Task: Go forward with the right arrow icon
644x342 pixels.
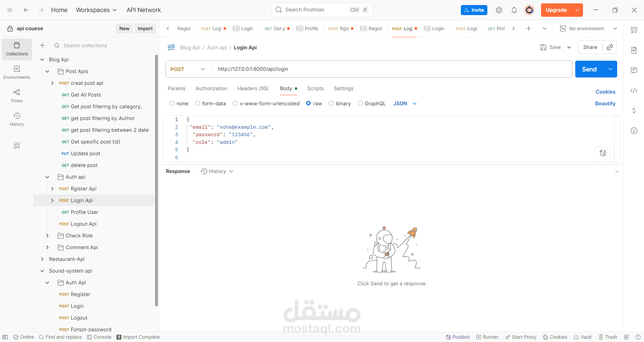Action: pos(41,10)
